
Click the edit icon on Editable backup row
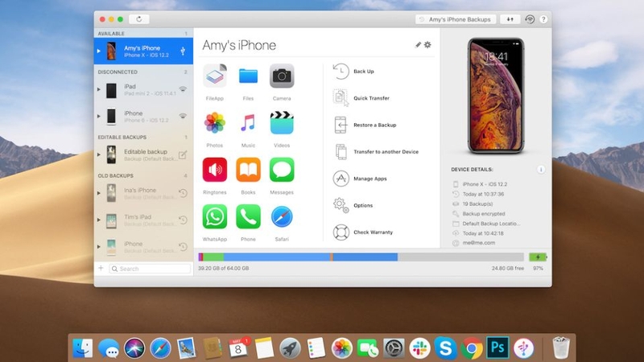(x=183, y=154)
